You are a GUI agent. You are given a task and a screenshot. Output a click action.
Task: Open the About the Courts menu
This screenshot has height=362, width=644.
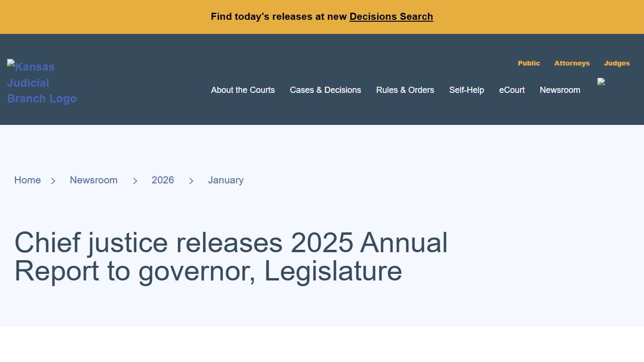click(243, 90)
